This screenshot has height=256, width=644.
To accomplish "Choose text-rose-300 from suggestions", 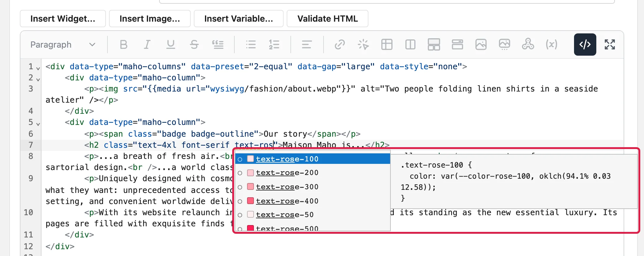I will (x=313, y=187).
